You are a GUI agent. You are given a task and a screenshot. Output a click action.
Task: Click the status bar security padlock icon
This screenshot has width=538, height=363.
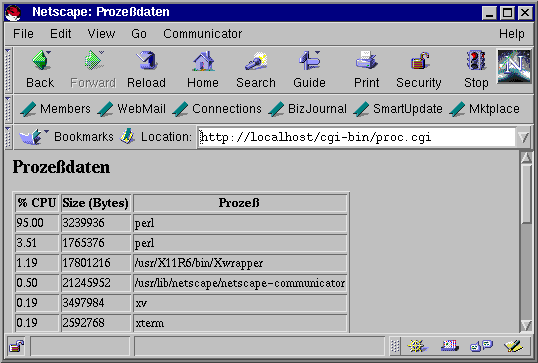(x=16, y=346)
